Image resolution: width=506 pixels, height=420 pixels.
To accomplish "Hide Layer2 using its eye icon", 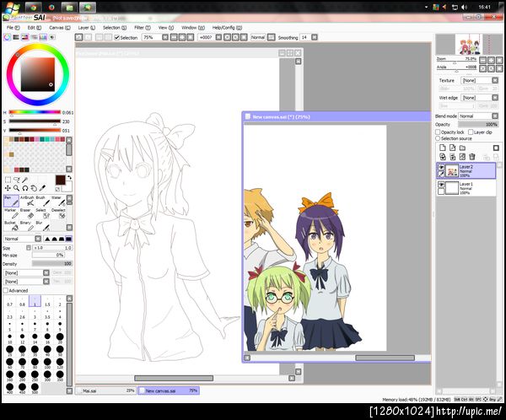I will (x=441, y=167).
